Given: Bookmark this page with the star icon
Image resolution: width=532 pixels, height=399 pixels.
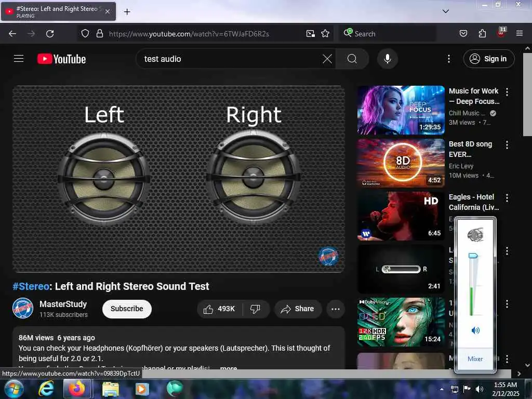Looking at the screenshot, I should [325, 33].
